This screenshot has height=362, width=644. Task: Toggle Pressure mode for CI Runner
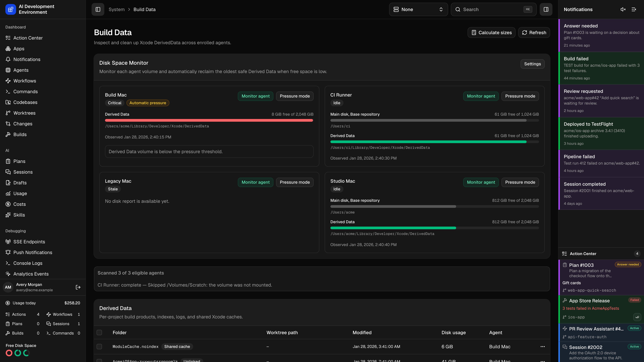coord(520,96)
